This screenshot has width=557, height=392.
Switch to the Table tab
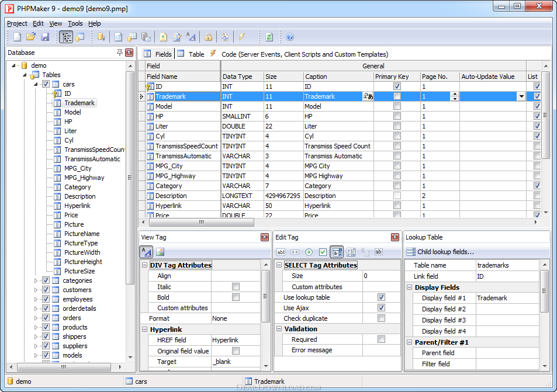[191, 54]
